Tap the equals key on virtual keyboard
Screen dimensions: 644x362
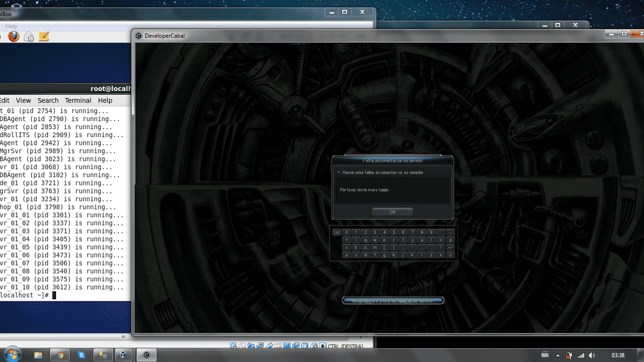coord(347,239)
